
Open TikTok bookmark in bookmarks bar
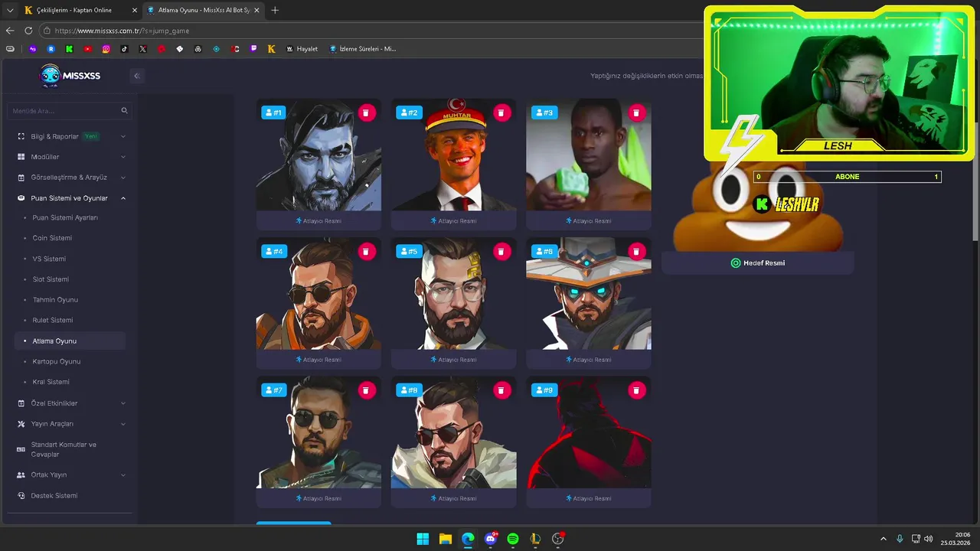(124, 49)
